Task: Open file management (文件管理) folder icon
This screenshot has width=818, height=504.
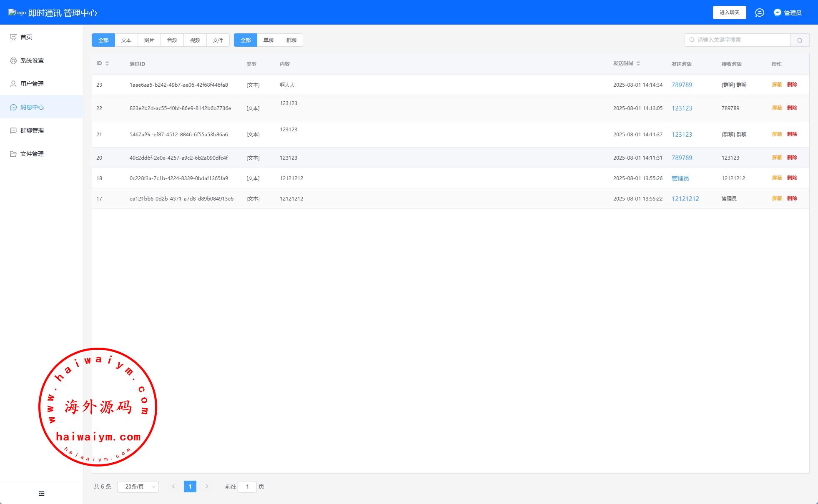Action: tap(13, 154)
